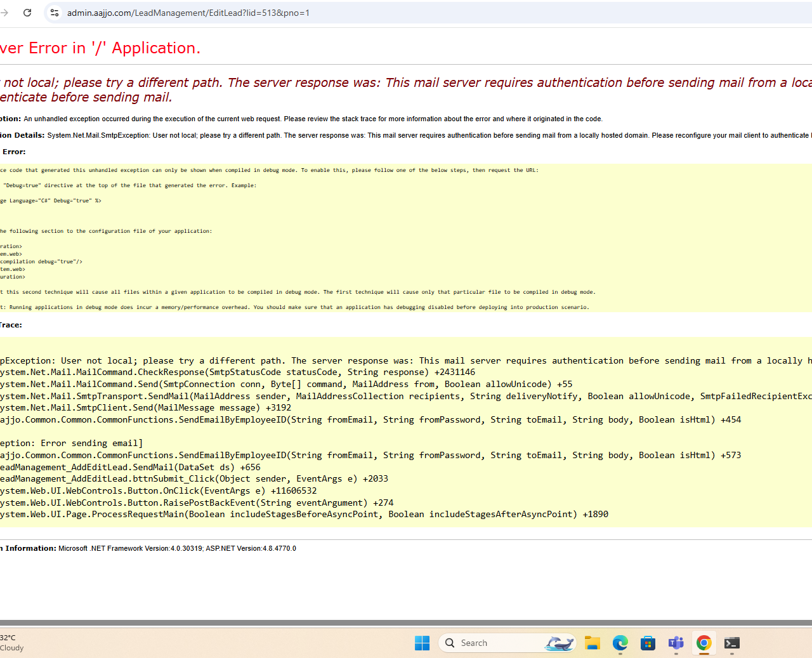The width and height of the screenshot is (812, 658).
Task: Open Microsoft Edge from the taskbar
Action: click(x=620, y=643)
